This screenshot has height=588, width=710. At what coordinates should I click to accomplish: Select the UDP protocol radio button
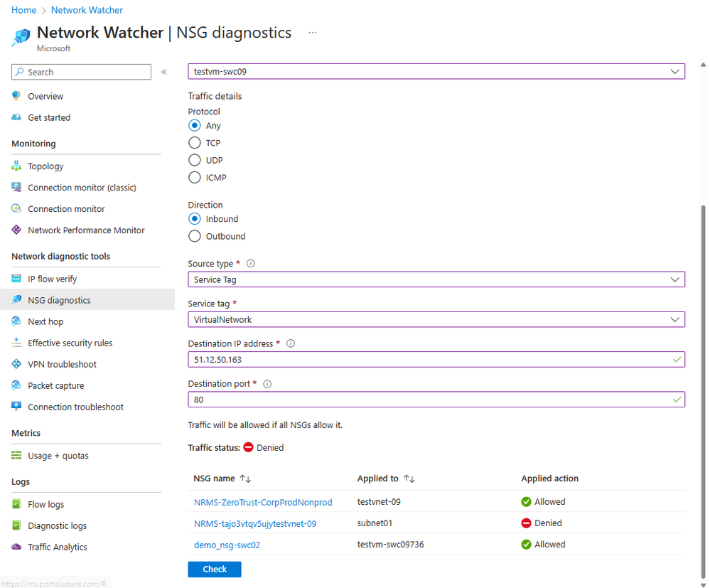tap(195, 160)
